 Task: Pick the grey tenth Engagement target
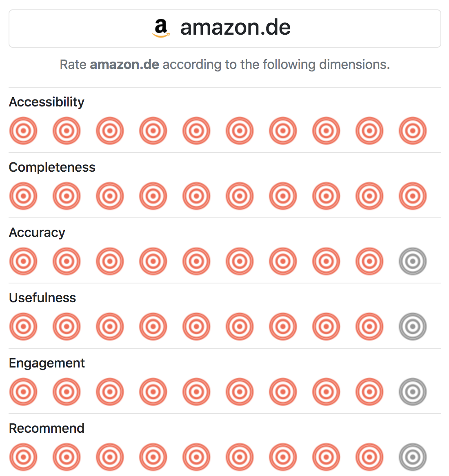point(413,392)
